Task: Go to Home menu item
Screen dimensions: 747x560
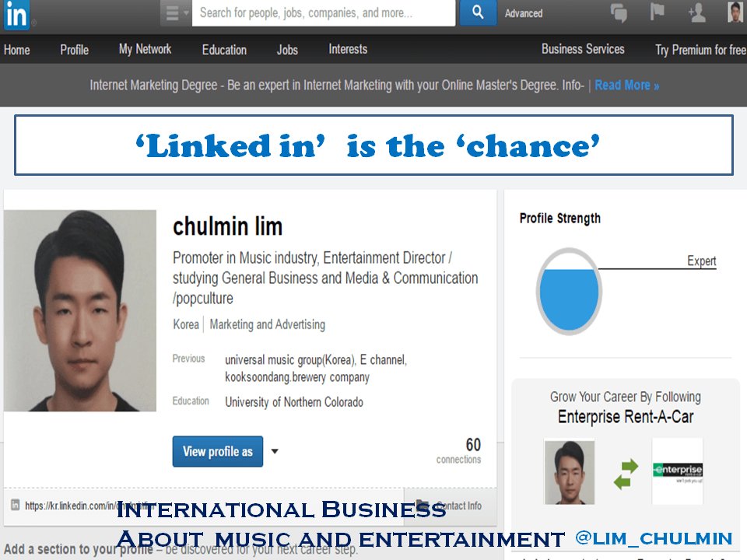Action: pyautogui.click(x=16, y=50)
